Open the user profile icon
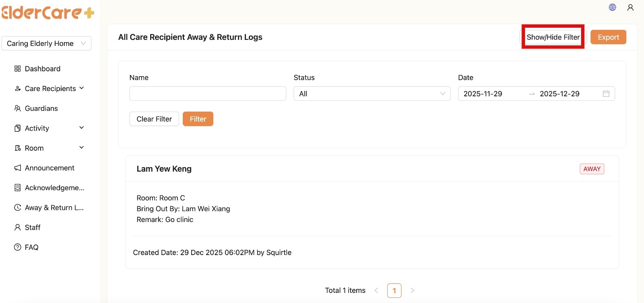644x303 pixels. coord(630,7)
